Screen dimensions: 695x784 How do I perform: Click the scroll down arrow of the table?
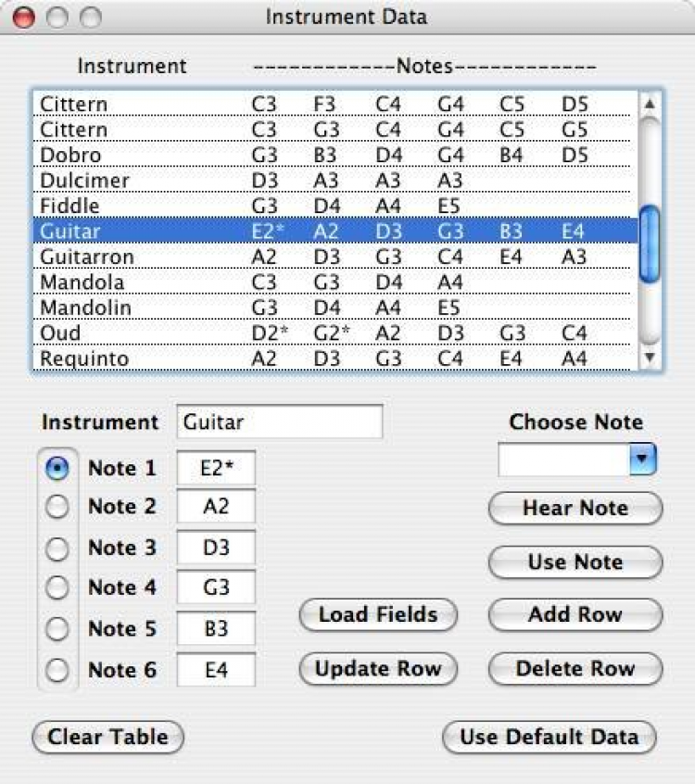[x=651, y=357]
